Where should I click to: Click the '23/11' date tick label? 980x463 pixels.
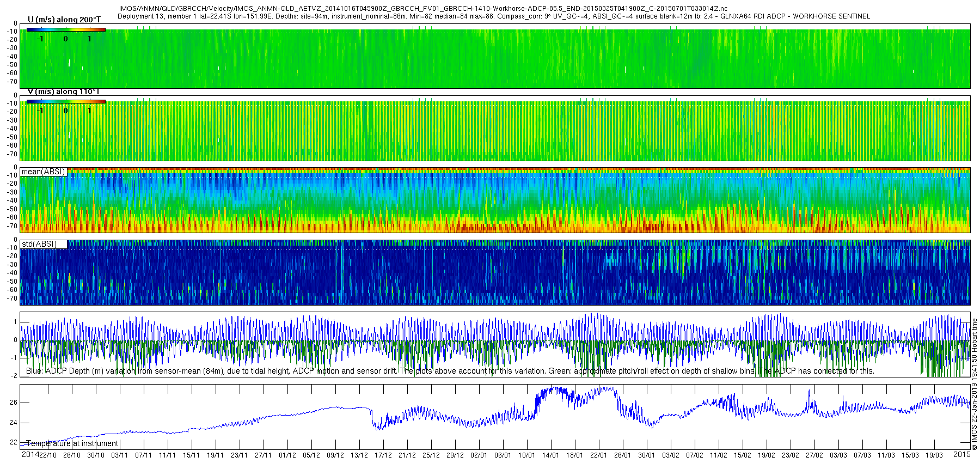240,455
